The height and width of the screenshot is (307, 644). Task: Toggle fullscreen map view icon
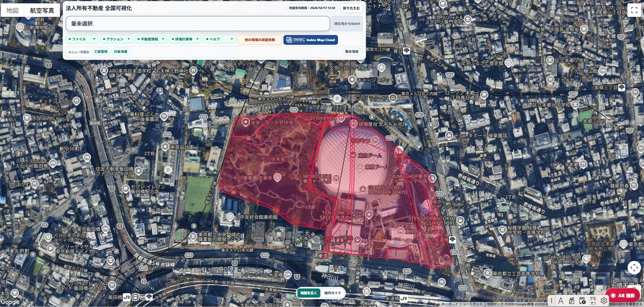click(634, 10)
